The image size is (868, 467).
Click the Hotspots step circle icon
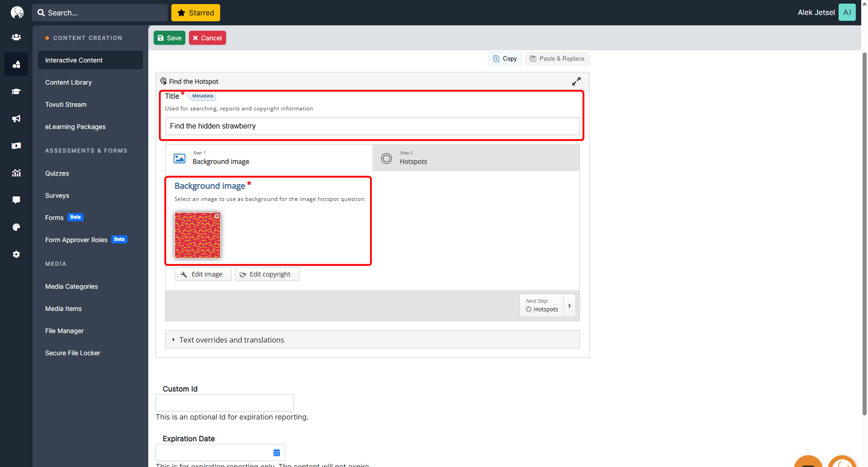pos(387,158)
